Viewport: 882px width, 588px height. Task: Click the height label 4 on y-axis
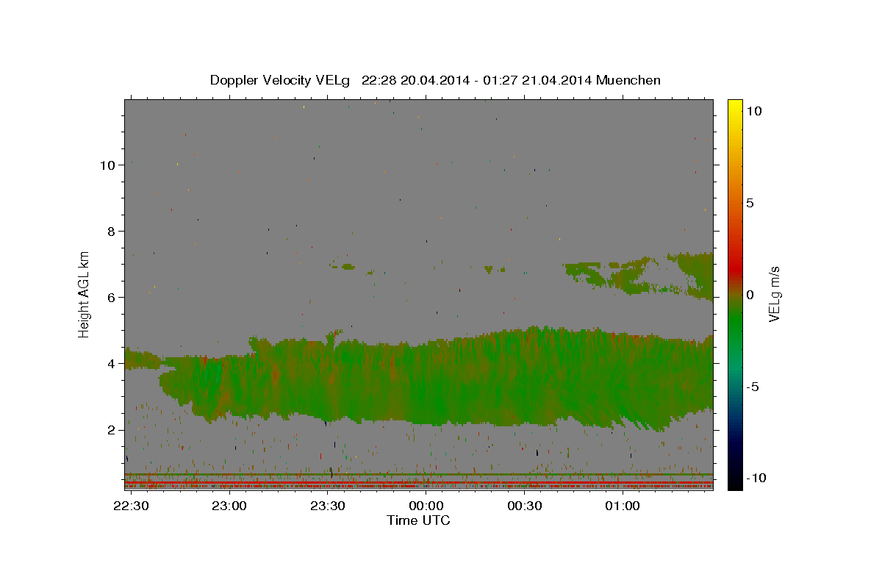(x=110, y=364)
